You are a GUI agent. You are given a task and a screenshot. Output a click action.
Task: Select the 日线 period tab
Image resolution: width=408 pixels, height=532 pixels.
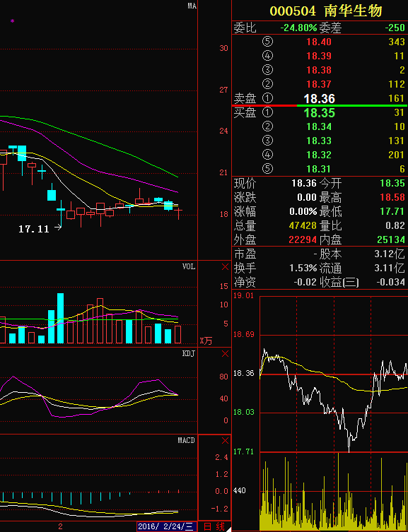pyautogui.click(x=214, y=526)
